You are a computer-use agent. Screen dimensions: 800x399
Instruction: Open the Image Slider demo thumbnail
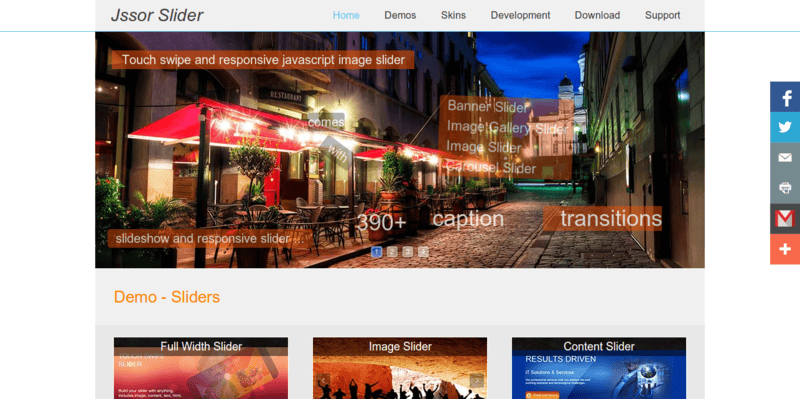399,368
